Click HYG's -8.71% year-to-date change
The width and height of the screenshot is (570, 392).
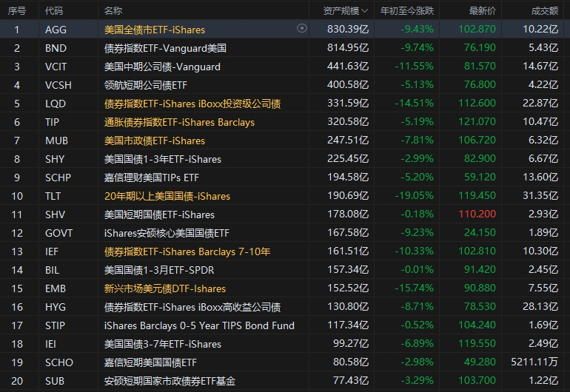pyautogui.click(x=416, y=307)
